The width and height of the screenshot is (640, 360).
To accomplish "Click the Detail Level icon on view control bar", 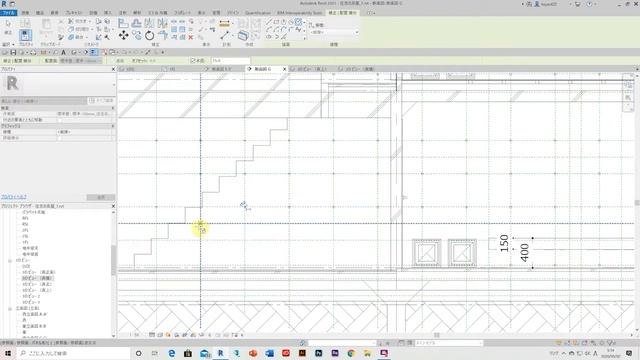I will (x=152, y=335).
